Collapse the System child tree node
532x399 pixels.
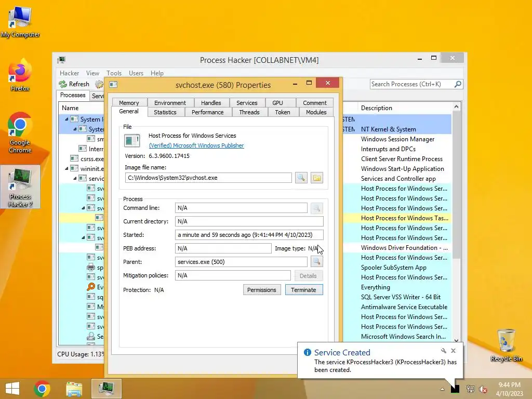tap(75, 129)
